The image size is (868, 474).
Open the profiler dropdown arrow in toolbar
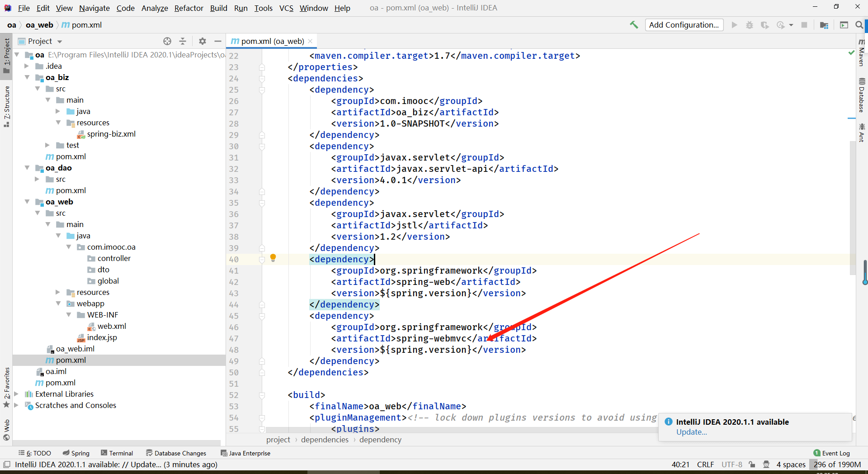791,25
